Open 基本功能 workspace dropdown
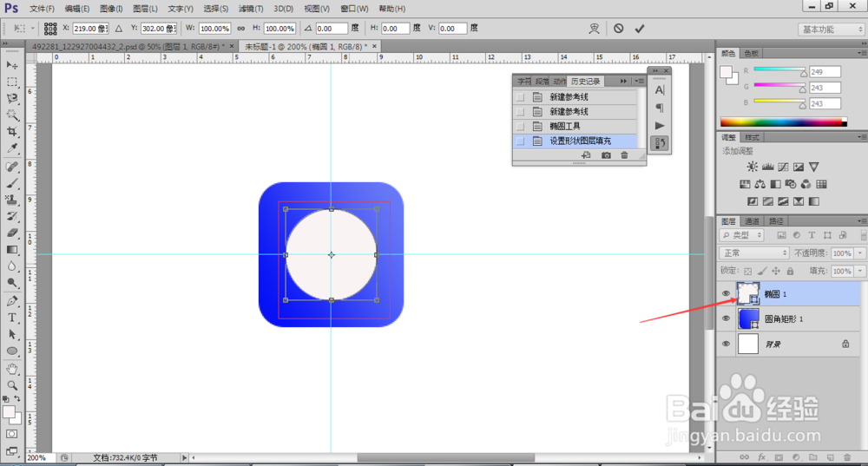 coord(831,30)
